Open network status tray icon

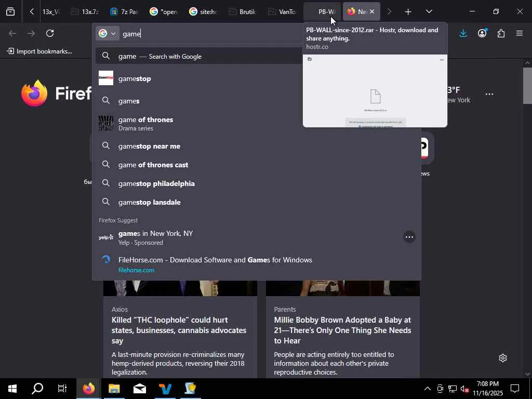(453, 389)
